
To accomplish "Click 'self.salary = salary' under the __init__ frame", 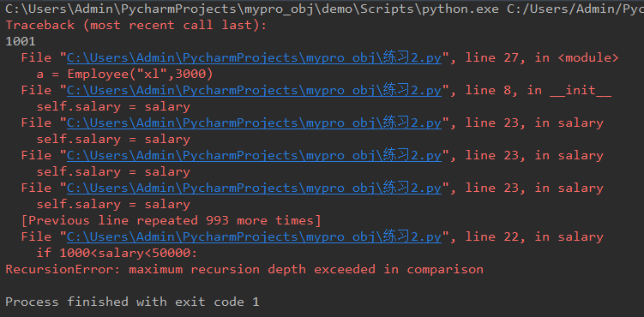I will click(x=113, y=106).
